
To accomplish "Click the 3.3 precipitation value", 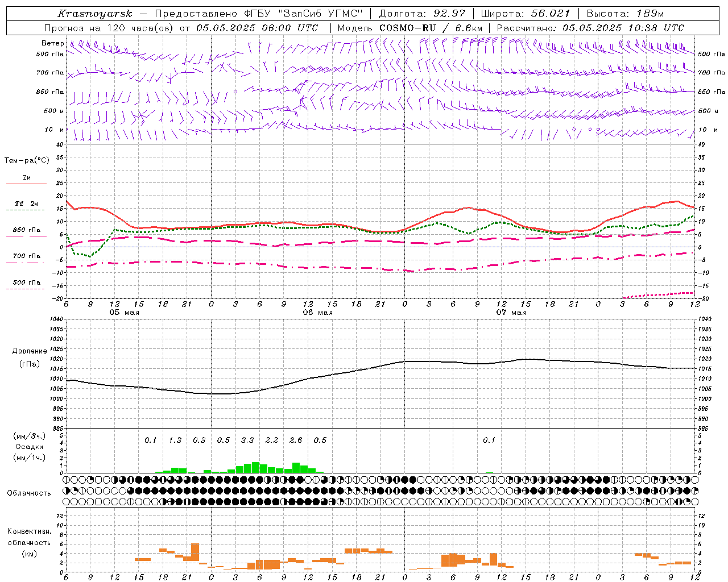I will 247,440.
